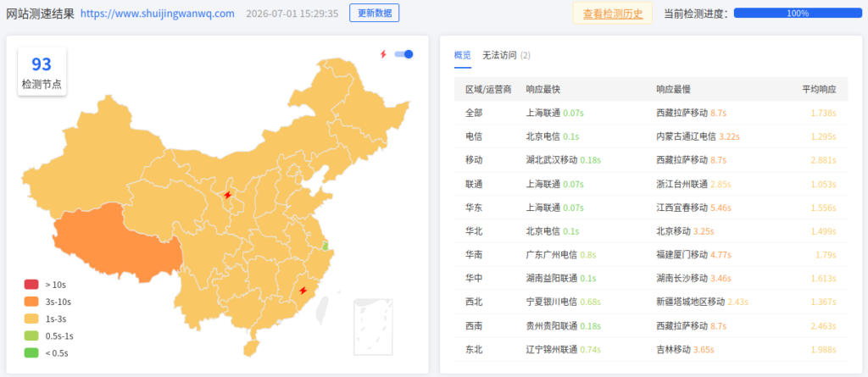Click 北京移动 3.25s cell
This screenshot has width=868, height=377.
point(685,230)
